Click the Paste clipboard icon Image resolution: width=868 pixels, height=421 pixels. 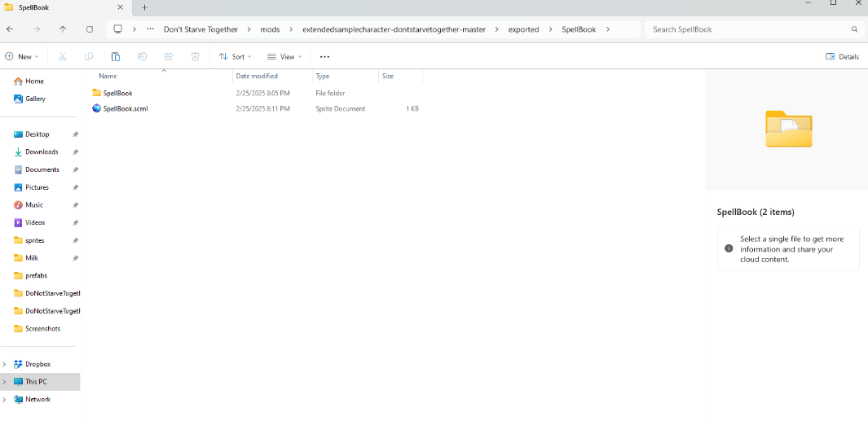coord(116,57)
